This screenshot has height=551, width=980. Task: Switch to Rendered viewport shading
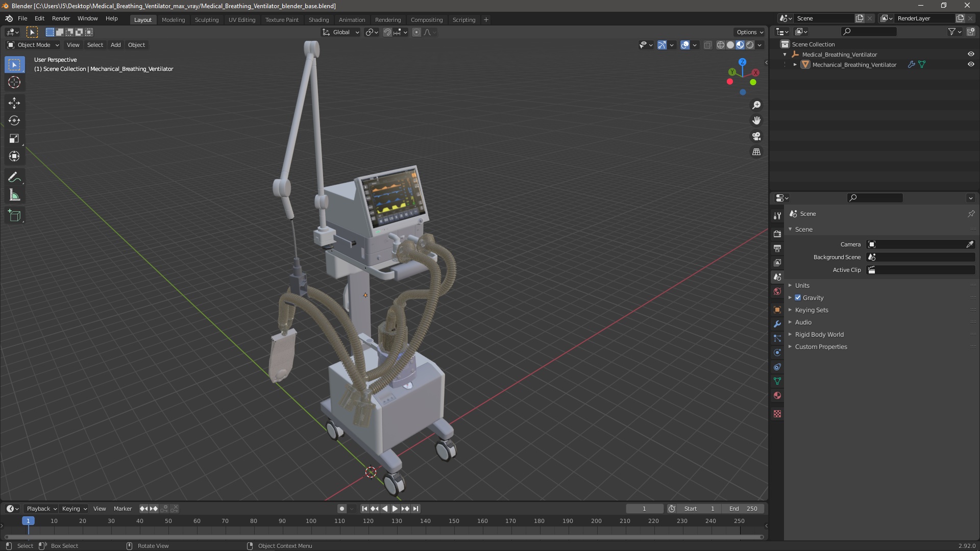coord(750,45)
